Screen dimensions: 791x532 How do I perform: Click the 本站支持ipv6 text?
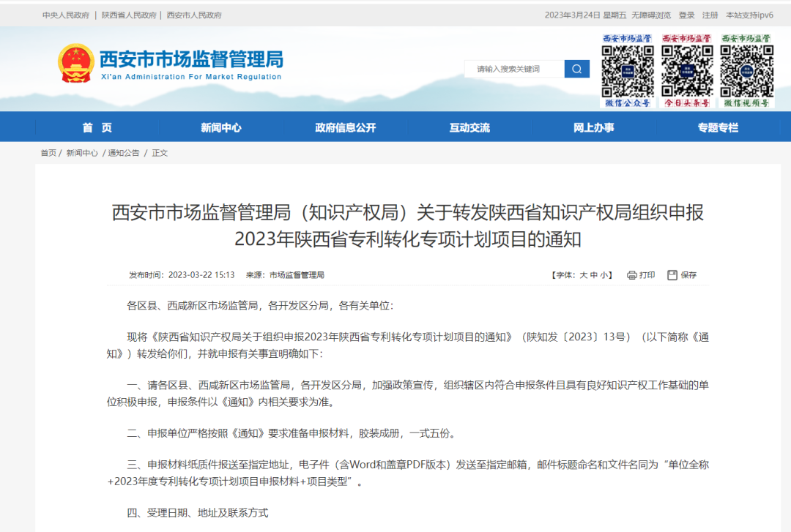coord(750,15)
